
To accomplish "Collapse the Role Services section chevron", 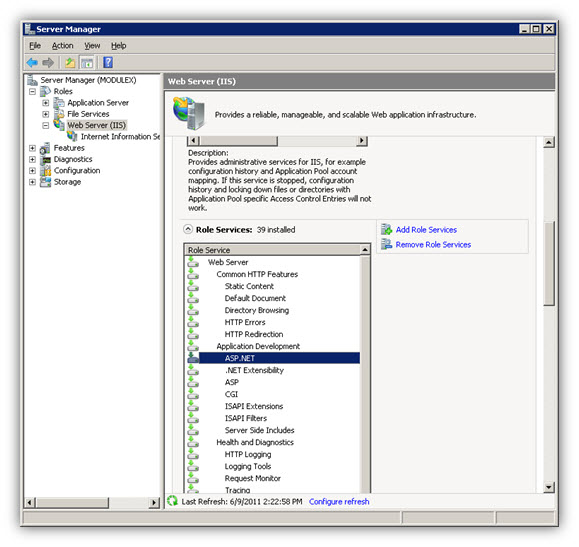I will pyautogui.click(x=188, y=229).
